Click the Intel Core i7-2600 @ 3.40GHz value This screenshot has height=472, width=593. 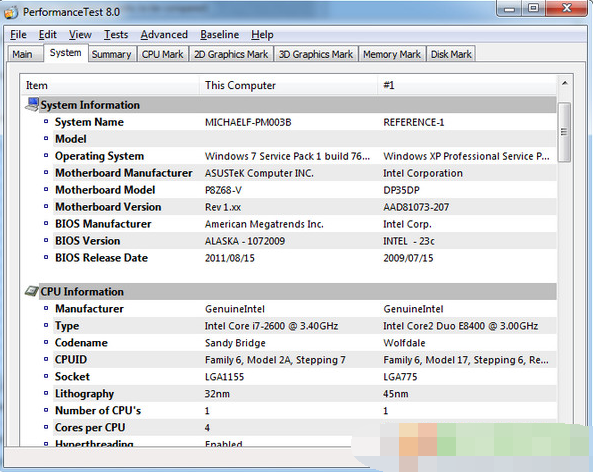272,326
